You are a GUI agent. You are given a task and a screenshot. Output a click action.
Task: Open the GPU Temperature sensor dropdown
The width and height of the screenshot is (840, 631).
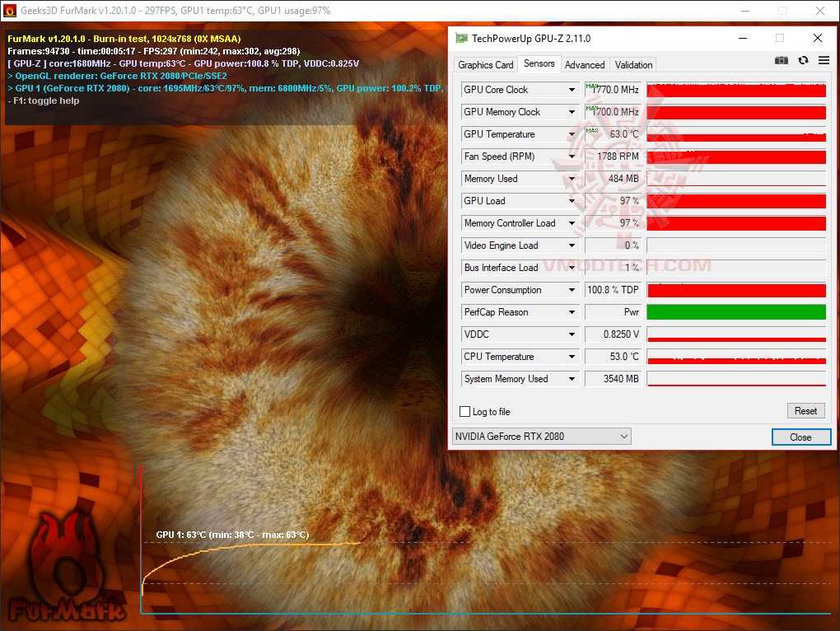click(x=572, y=134)
